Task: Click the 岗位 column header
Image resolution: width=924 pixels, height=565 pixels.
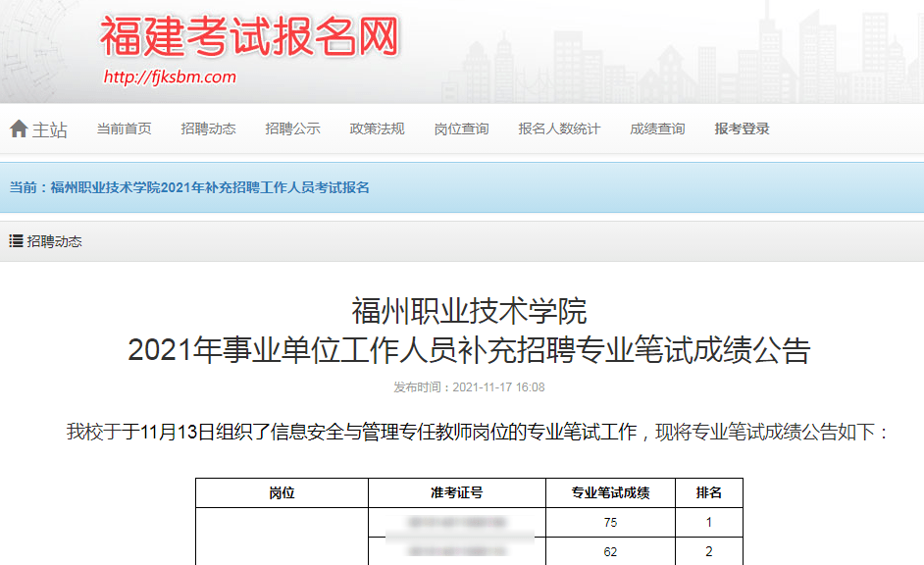Action: tap(282, 493)
